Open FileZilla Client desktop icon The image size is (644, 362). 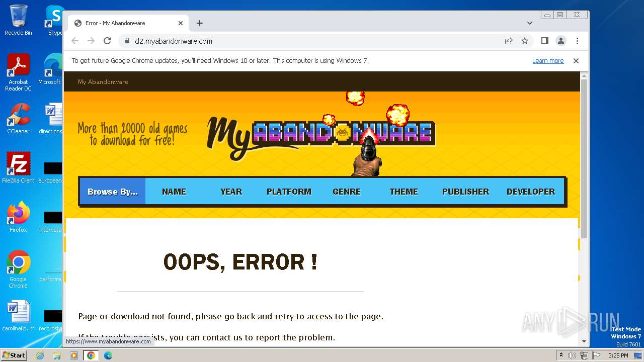pyautogui.click(x=18, y=168)
